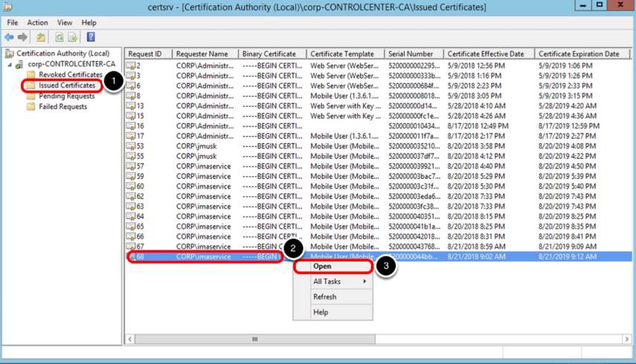Viewport: 636px width, 364px height.
Task: Choose Open from the context menu
Action: (x=333, y=267)
